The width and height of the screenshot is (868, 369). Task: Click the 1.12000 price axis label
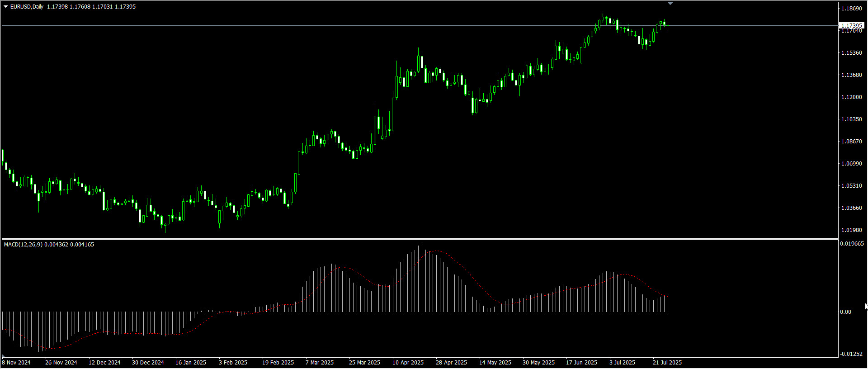[x=851, y=97]
